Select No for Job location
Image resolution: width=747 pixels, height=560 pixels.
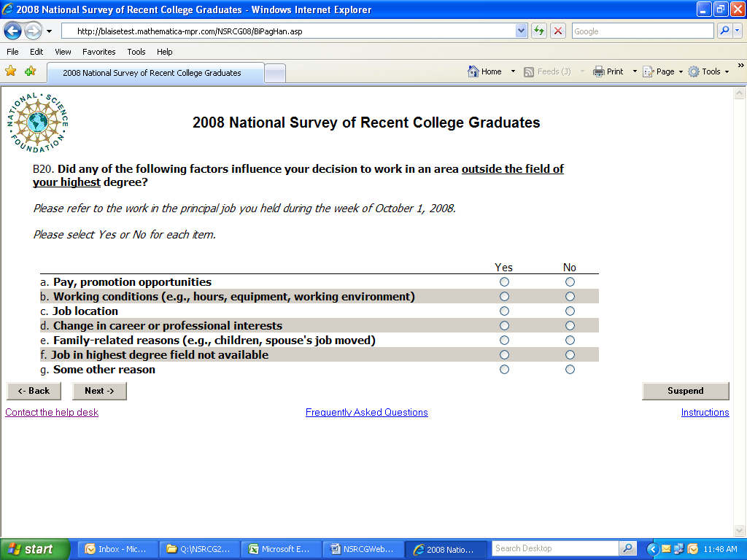point(570,311)
